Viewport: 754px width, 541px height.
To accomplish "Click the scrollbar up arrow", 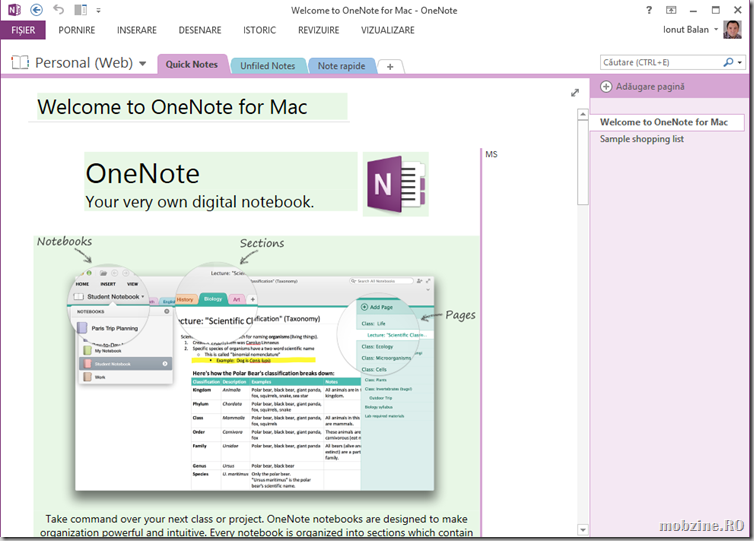I will 583,114.
